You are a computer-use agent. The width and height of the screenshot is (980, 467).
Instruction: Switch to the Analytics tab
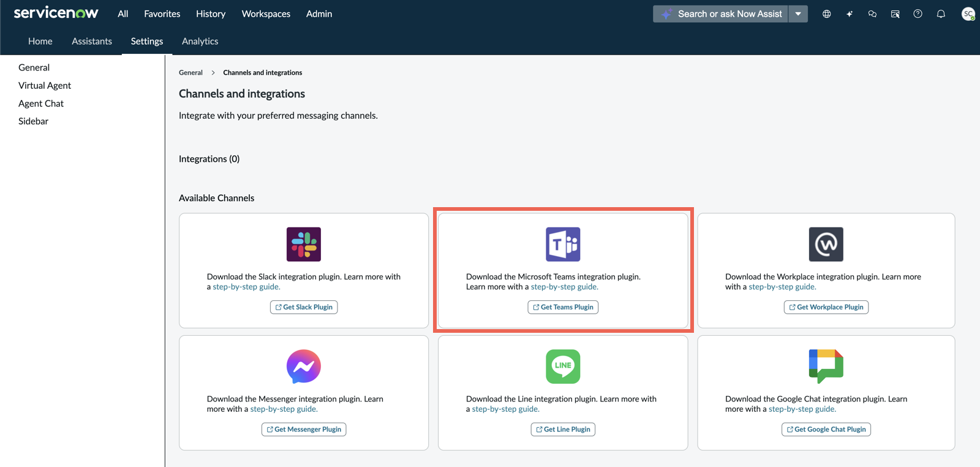200,41
